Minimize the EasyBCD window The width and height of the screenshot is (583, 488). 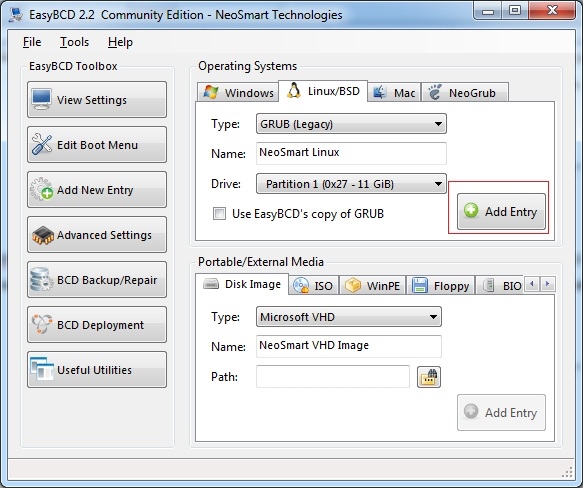(488, 11)
